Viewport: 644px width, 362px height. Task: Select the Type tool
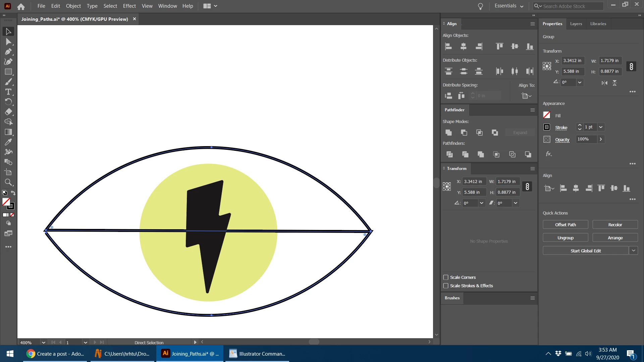pyautogui.click(x=8, y=92)
